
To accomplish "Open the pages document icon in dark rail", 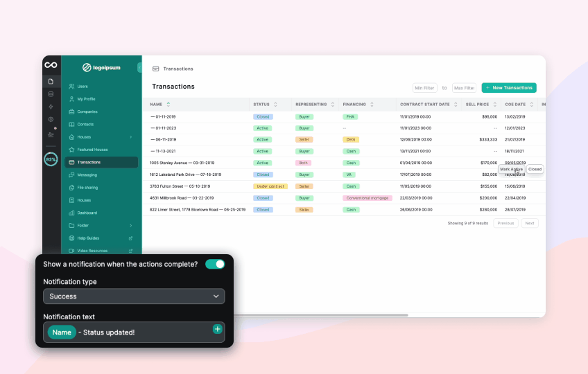I will pos(51,81).
